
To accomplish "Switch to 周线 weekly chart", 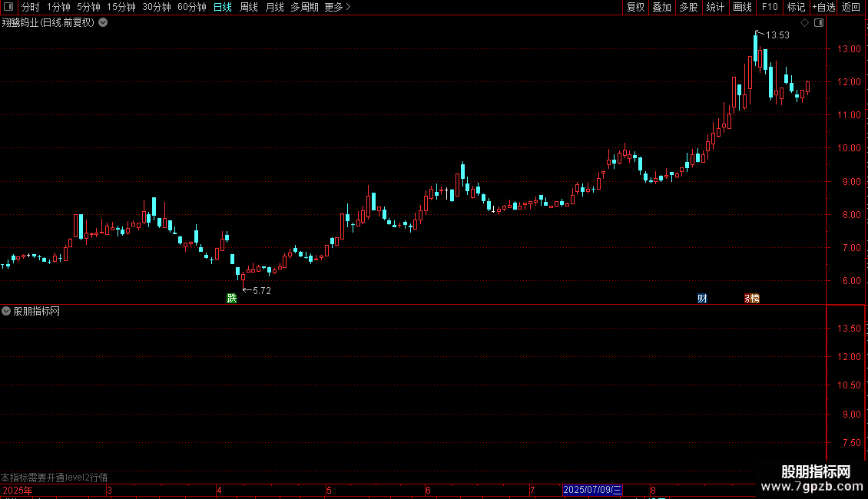I will click(249, 7).
